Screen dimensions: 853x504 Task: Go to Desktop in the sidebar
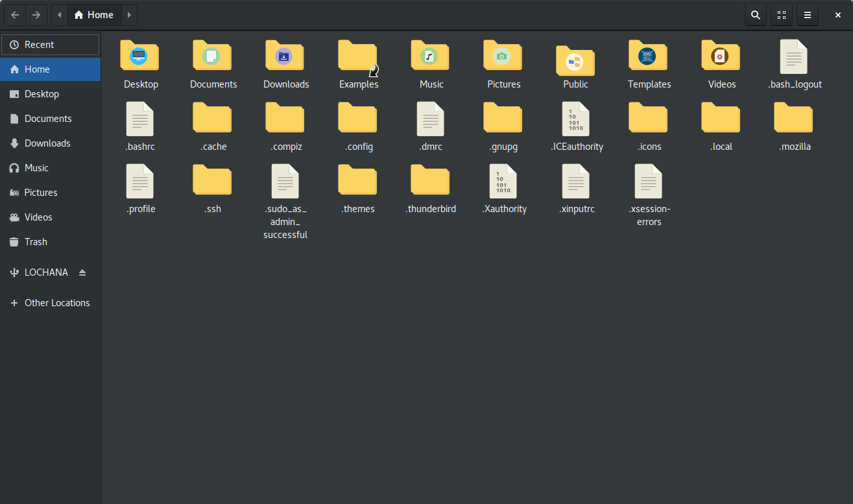click(x=50, y=94)
